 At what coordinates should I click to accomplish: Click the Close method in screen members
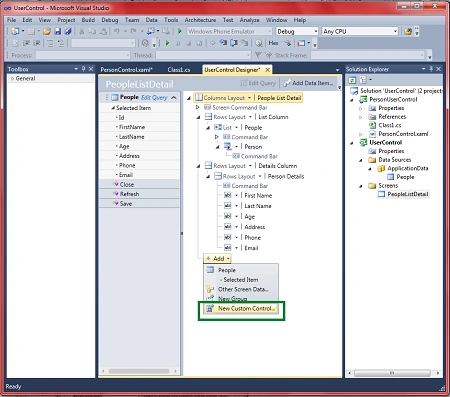127,184
